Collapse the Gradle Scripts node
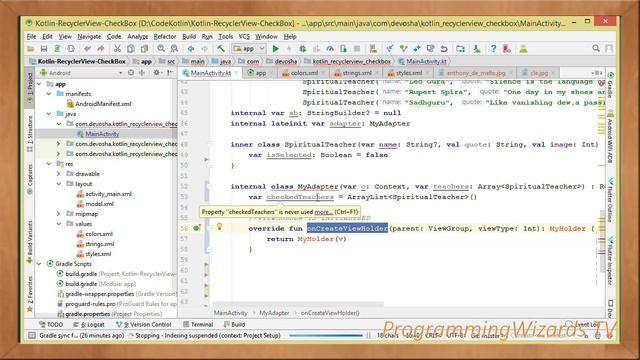The height and width of the screenshot is (360, 640). coord(39,264)
